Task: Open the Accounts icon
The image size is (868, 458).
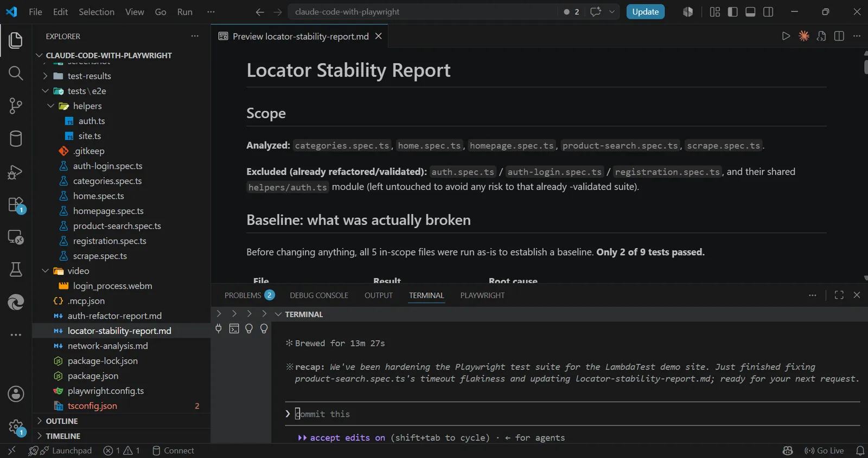Action: click(x=16, y=394)
